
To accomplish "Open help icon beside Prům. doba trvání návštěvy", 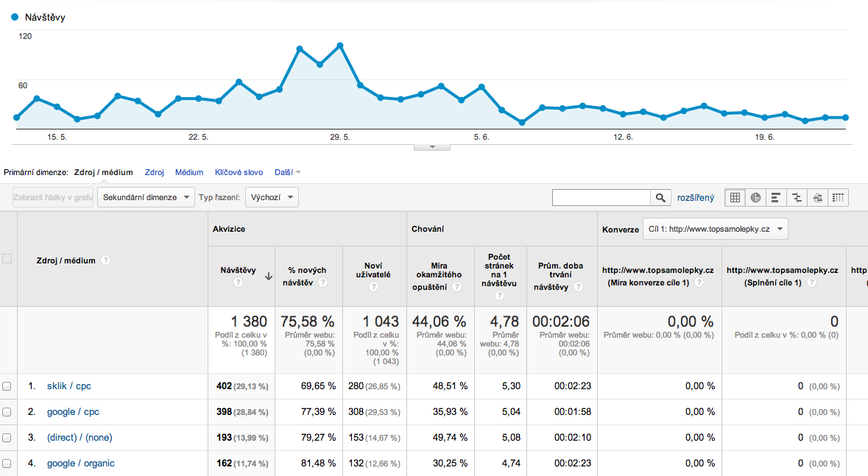I will point(578,287).
